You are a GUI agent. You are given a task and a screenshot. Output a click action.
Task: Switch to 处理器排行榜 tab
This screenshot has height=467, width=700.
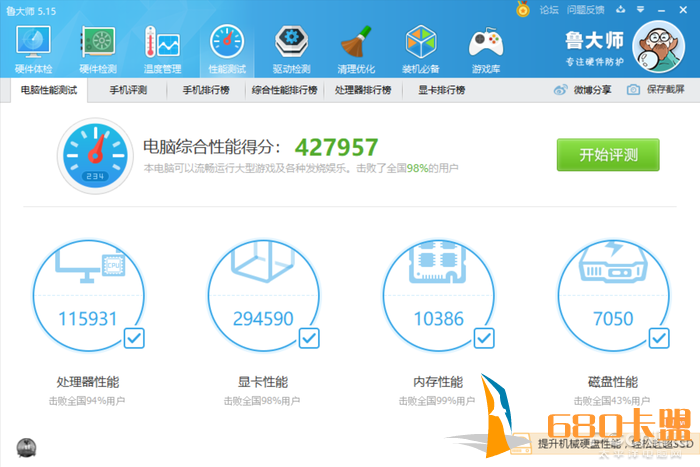(363, 90)
